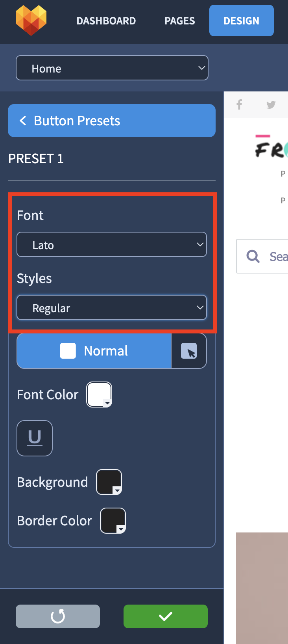Screen dimensions: 288x644
Task: Go back using Button Presets chevron
Action: click(23, 121)
